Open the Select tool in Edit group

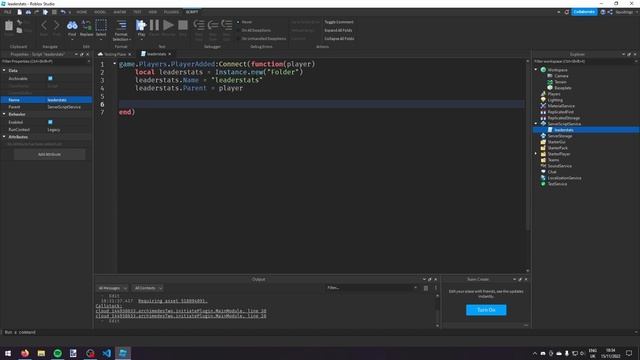pyautogui.click(x=101, y=25)
